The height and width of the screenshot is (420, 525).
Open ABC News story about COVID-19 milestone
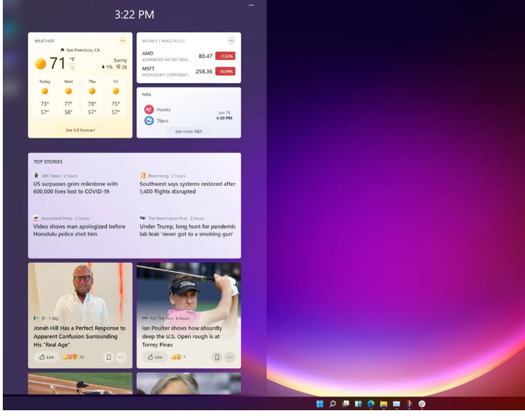point(75,188)
